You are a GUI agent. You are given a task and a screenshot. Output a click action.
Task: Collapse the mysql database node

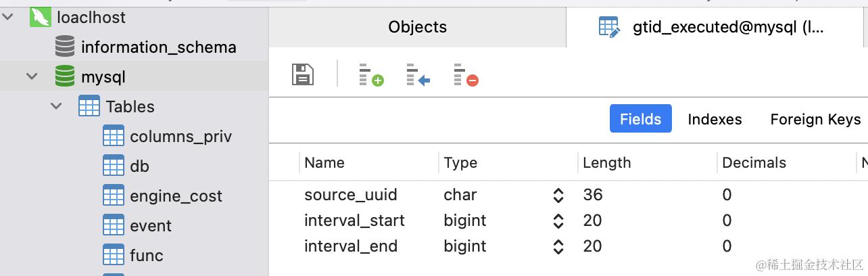(32, 76)
